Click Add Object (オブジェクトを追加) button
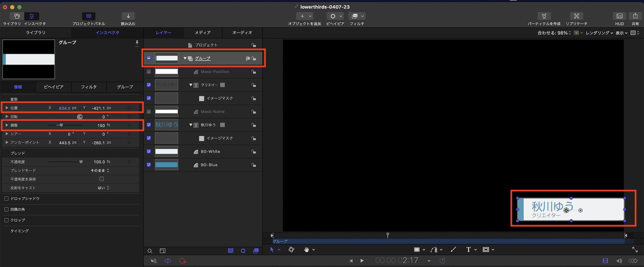 point(304,16)
